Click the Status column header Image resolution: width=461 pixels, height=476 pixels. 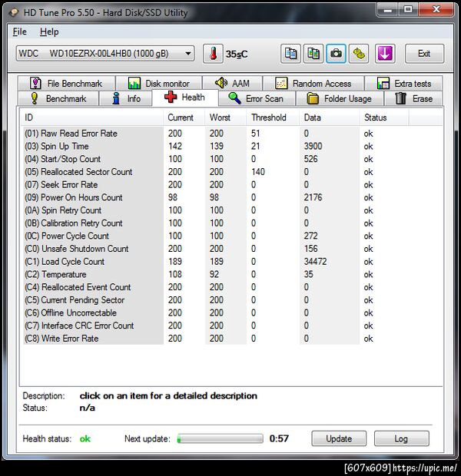(384, 117)
